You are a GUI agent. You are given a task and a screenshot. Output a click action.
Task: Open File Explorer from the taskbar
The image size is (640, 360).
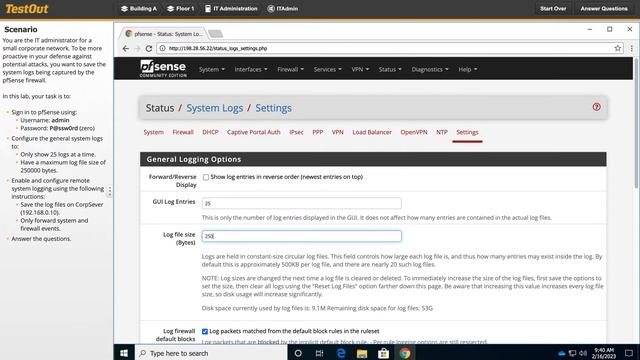pyautogui.click(x=362, y=353)
